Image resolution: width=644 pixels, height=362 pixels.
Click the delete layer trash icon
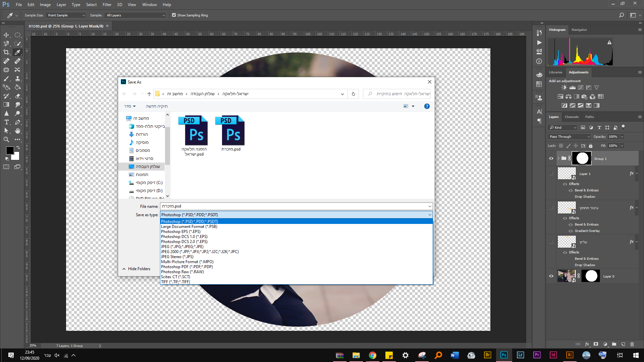click(x=632, y=344)
